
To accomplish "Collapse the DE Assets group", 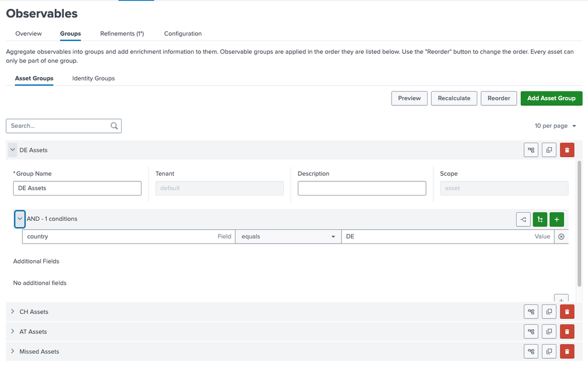I will (x=13, y=150).
